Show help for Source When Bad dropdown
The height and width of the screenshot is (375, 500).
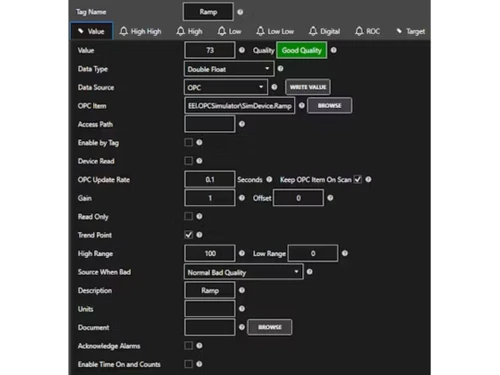pyautogui.click(x=309, y=272)
